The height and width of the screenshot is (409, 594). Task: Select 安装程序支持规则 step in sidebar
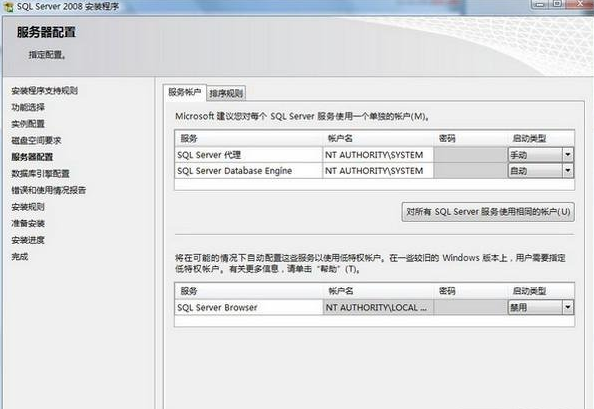45,91
